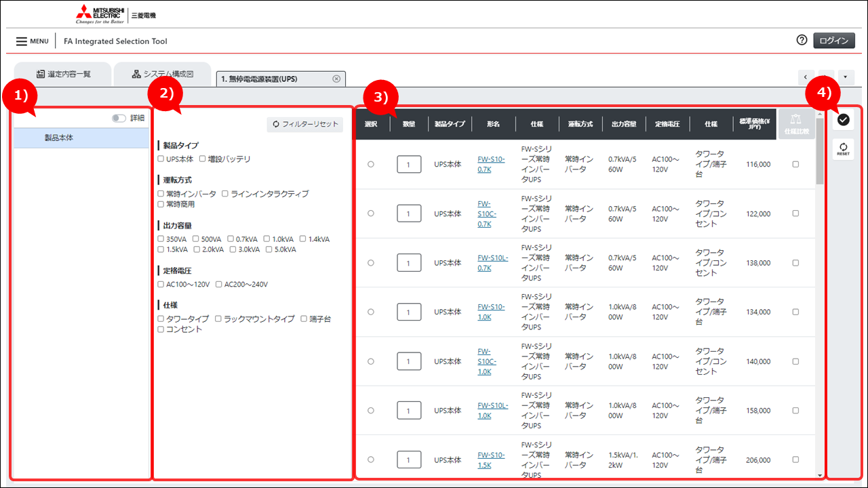Click the help question mark icon

[802, 41]
